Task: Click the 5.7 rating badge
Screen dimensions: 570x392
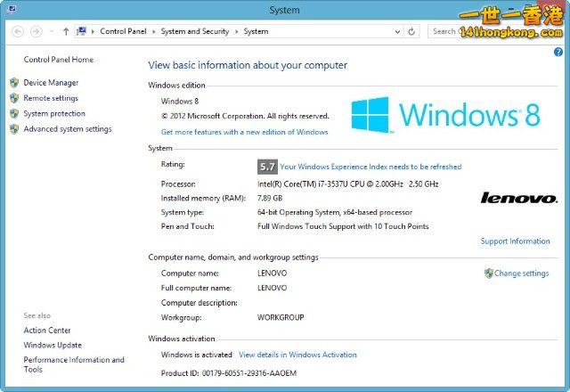Action: [267, 167]
